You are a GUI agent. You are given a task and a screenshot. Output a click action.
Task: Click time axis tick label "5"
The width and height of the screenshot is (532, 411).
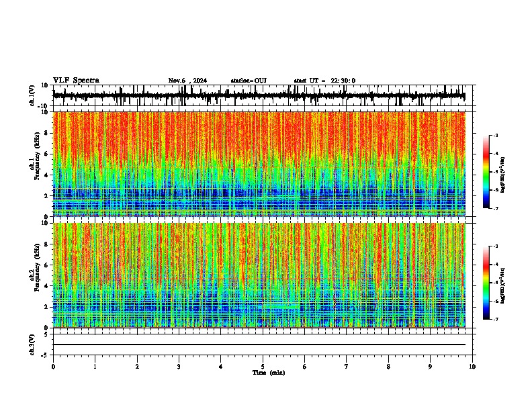click(x=263, y=367)
